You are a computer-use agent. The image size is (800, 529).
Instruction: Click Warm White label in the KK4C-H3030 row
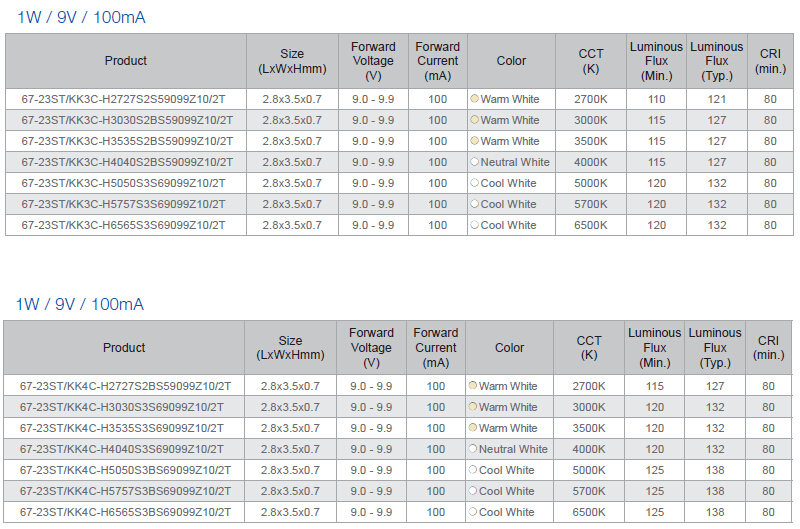click(x=508, y=407)
